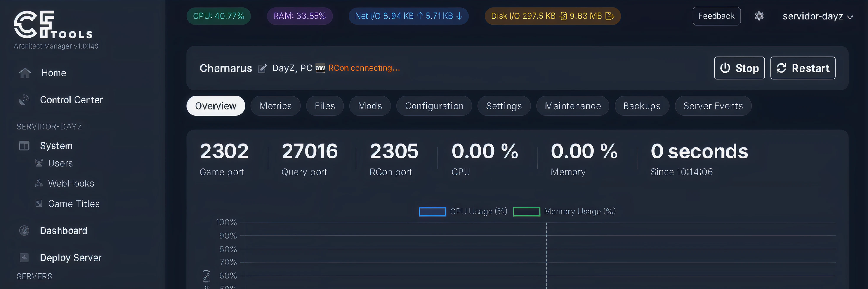Click the 2305 RCon port value
Image resolution: width=868 pixels, height=289 pixels.
click(x=394, y=151)
